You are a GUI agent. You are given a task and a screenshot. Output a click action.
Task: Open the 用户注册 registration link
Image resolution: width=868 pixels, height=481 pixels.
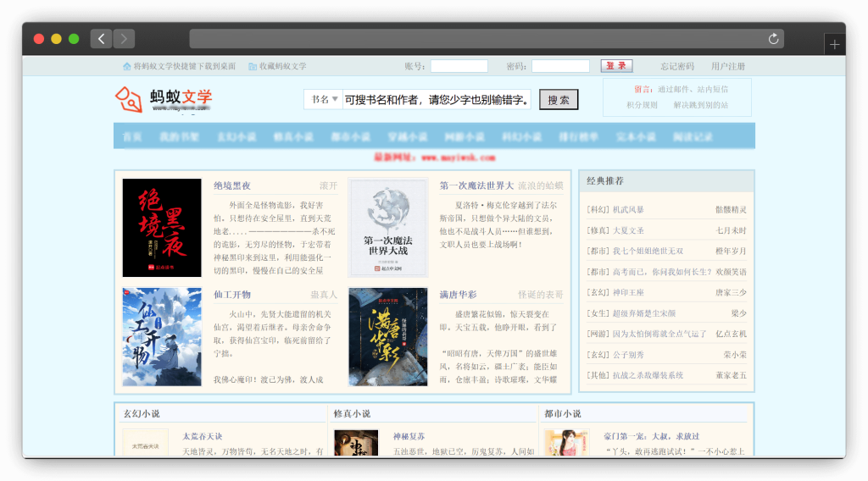click(728, 66)
